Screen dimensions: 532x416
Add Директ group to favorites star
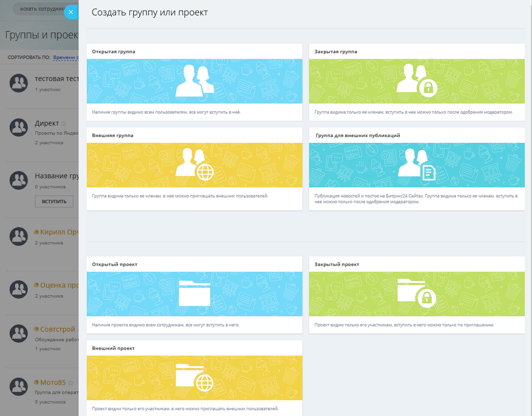point(64,124)
